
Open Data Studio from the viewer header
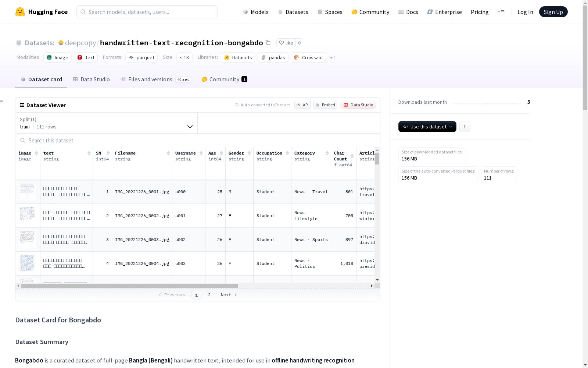coord(358,105)
